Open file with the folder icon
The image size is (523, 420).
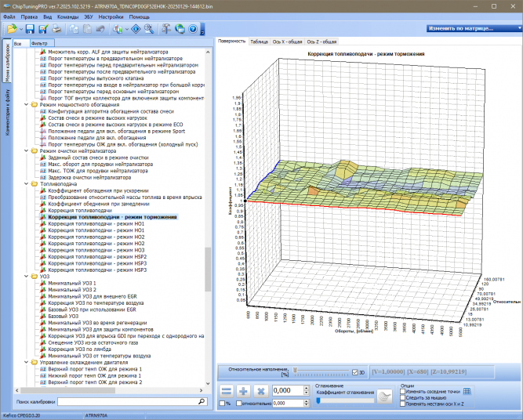click(x=11, y=29)
